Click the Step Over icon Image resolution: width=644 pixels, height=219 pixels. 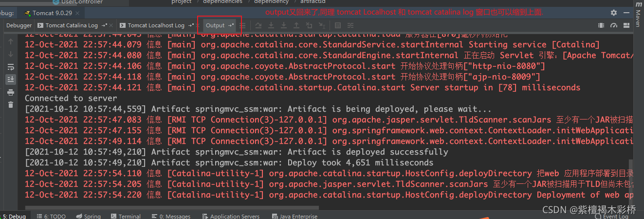pos(258,25)
